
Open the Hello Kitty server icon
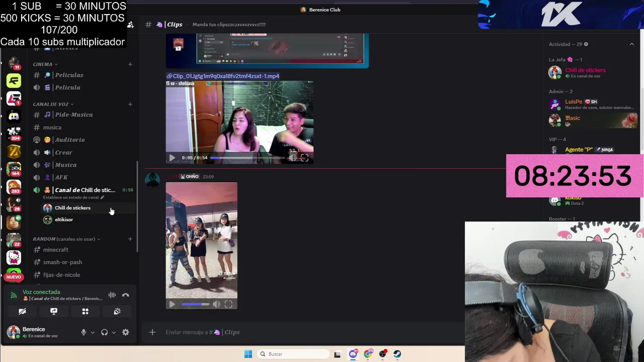pos(14,257)
